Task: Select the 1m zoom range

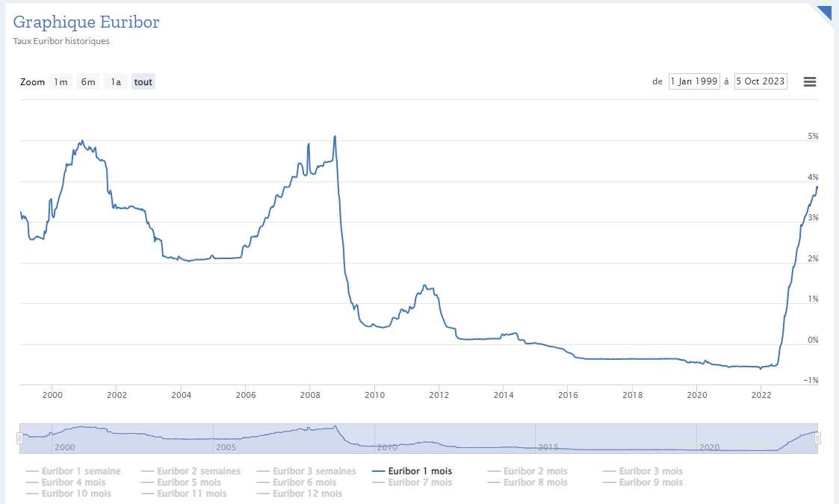Action: (x=61, y=82)
